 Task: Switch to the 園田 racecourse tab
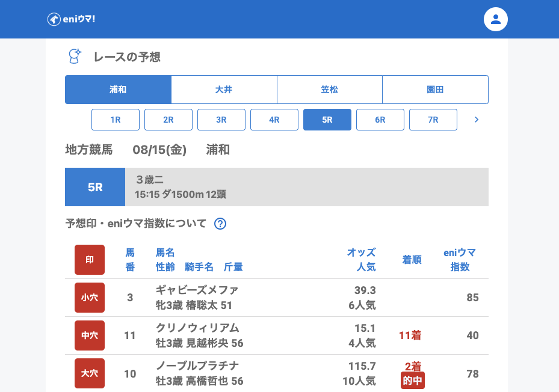[x=435, y=90]
